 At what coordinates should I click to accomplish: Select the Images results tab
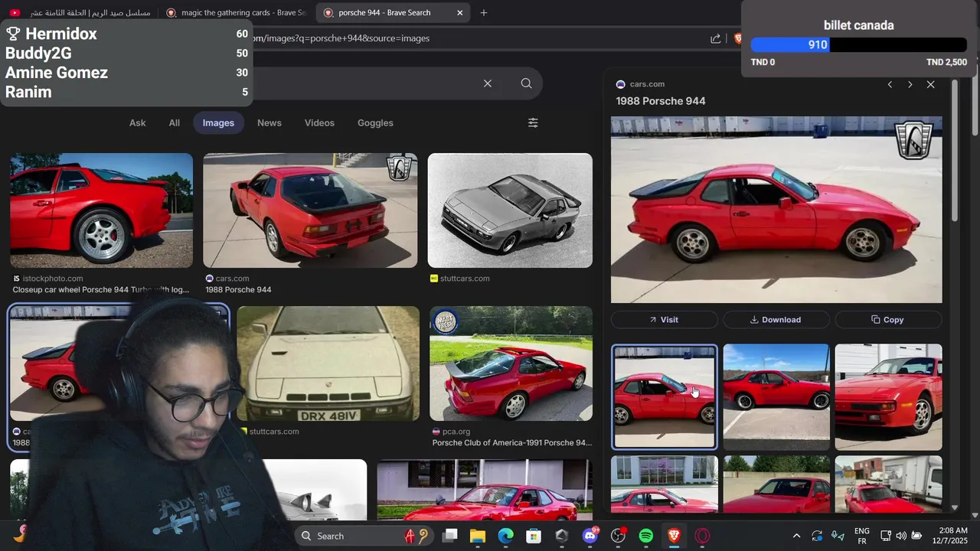218,122
